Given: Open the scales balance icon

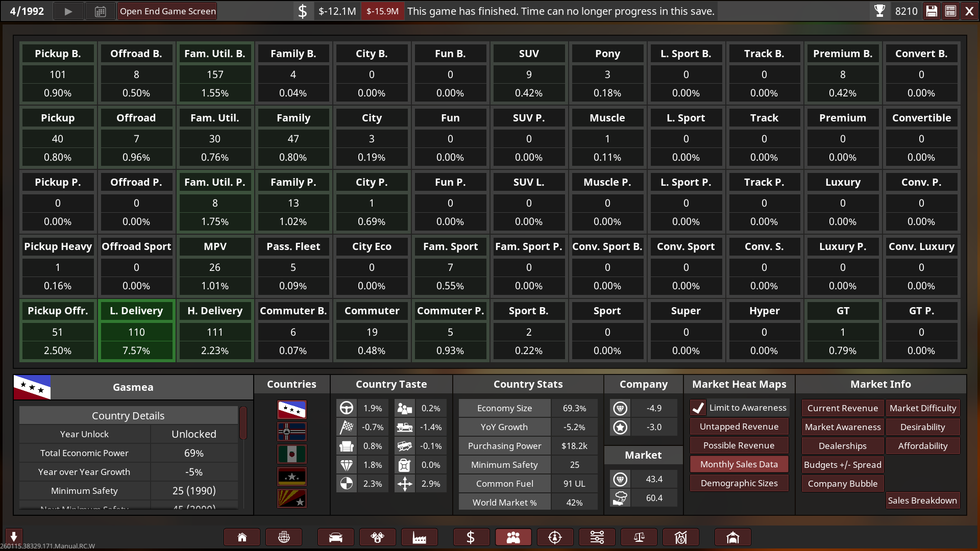Looking at the screenshot, I should point(639,537).
